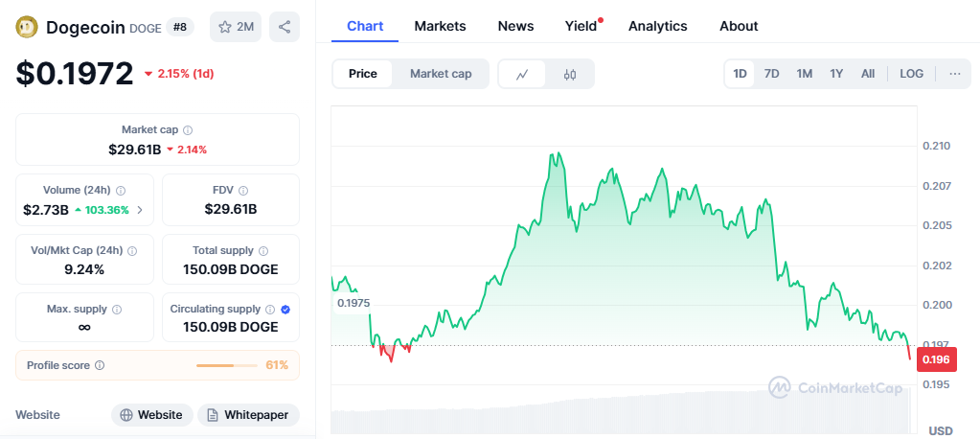Open the Markets tab
Viewport: 980px width, 439px height.
coord(440,26)
